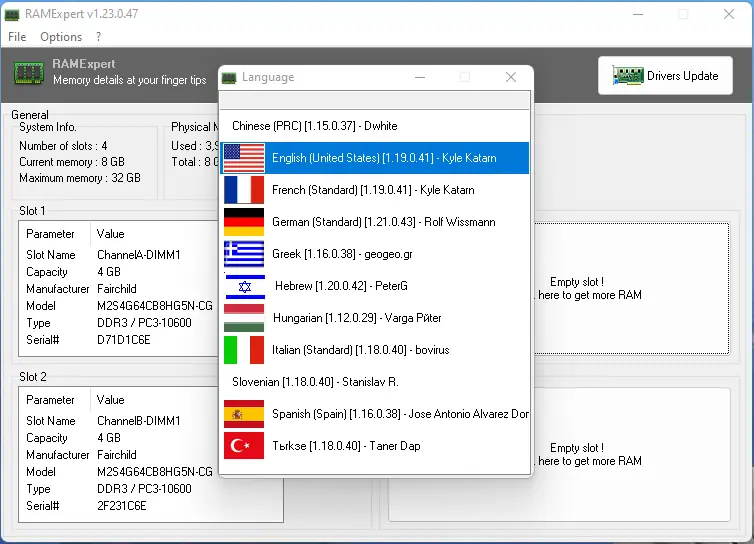Choose French (Standard) language text
Screen dimensions: 754x544
(x=373, y=190)
